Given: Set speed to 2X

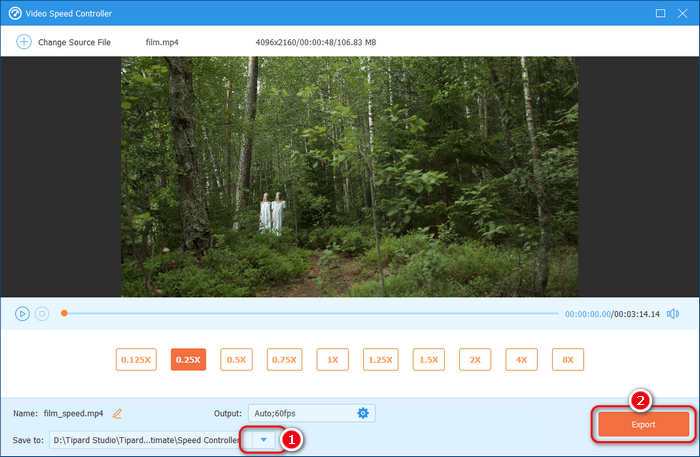Looking at the screenshot, I should (475, 360).
